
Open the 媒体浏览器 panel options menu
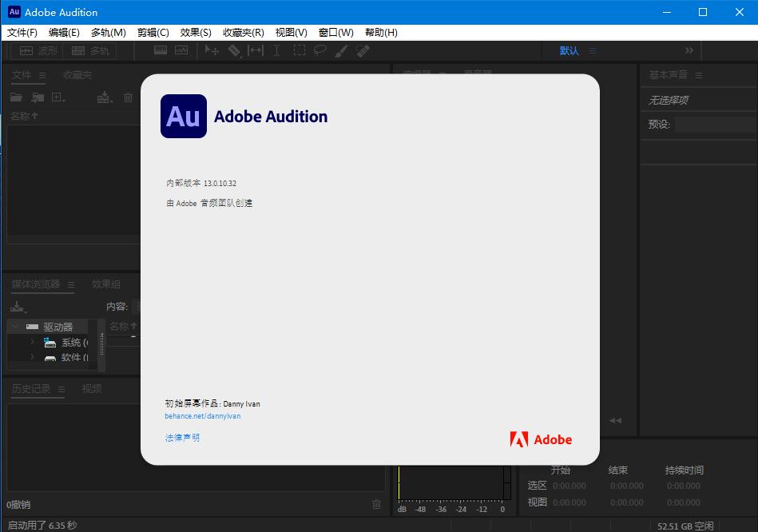(x=71, y=284)
